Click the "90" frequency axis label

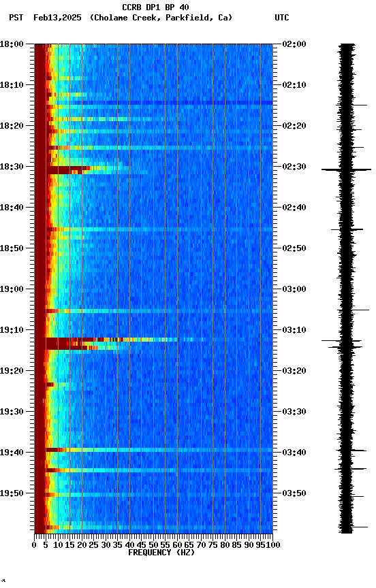249,545
